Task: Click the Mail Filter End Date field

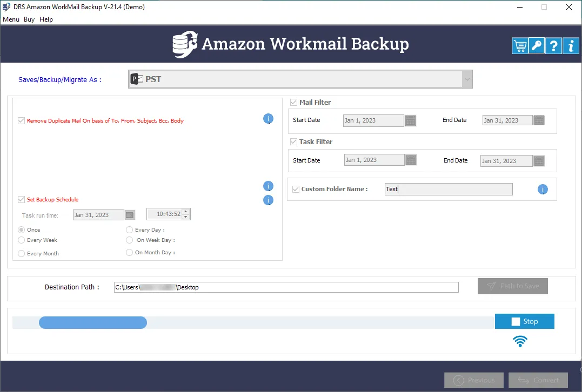Action: [507, 120]
